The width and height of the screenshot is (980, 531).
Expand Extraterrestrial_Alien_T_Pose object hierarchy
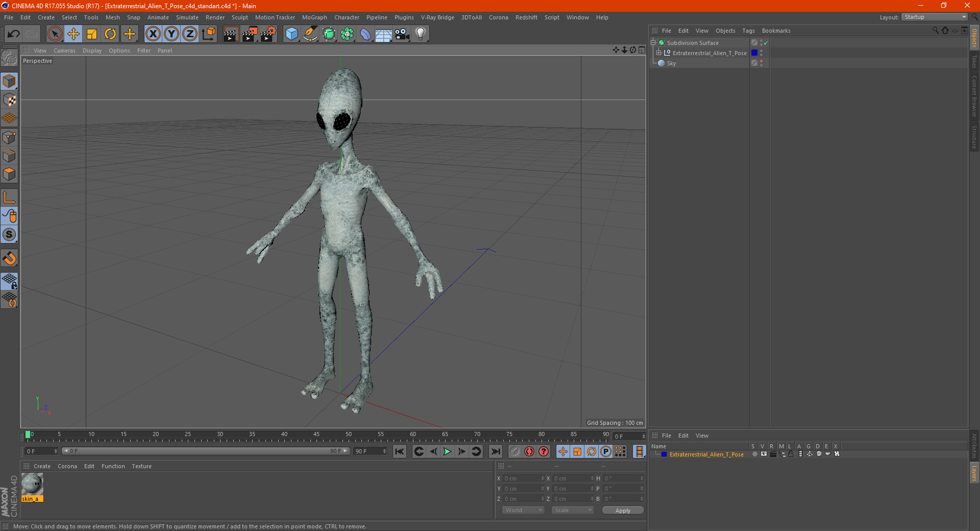[659, 53]
